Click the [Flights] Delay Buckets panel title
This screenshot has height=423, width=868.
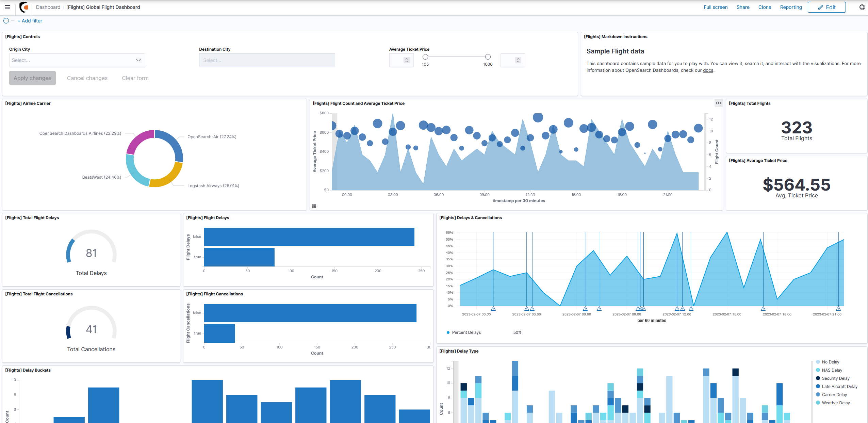pyautogui.click(x=28, y=370)
